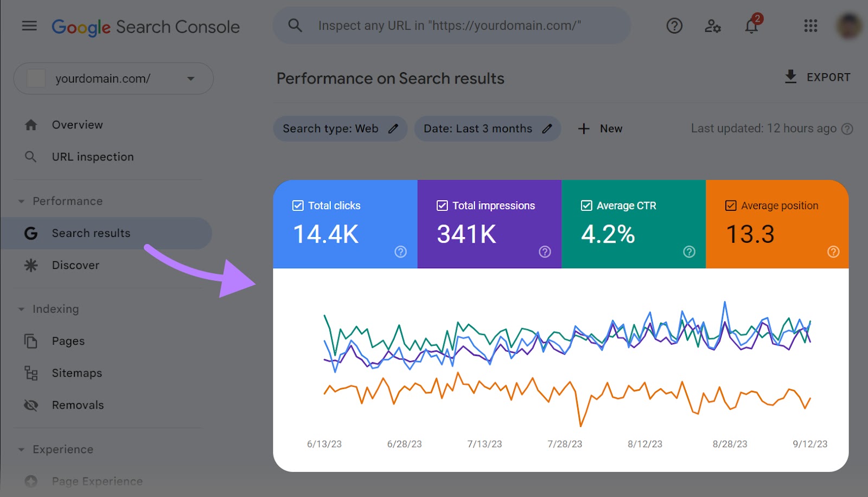868x497 pixels.
Task: Click the Google Search Console logo
Action: [145, 27]
